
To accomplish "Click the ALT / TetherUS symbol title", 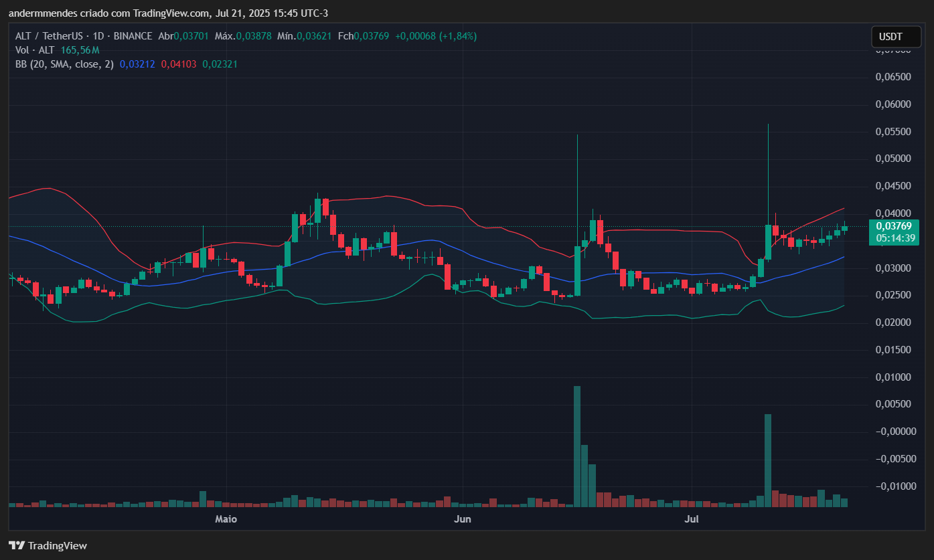I will click(50, 36).
